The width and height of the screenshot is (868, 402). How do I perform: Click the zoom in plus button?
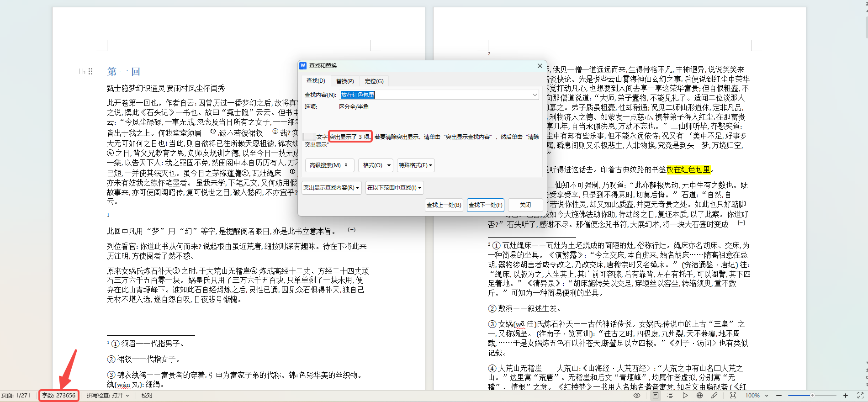pyautogui.click(x=846, y=396)
